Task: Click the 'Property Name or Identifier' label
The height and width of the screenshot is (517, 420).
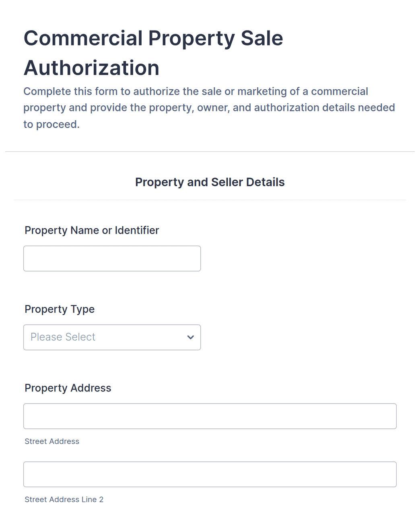Action: pos(92,230)
